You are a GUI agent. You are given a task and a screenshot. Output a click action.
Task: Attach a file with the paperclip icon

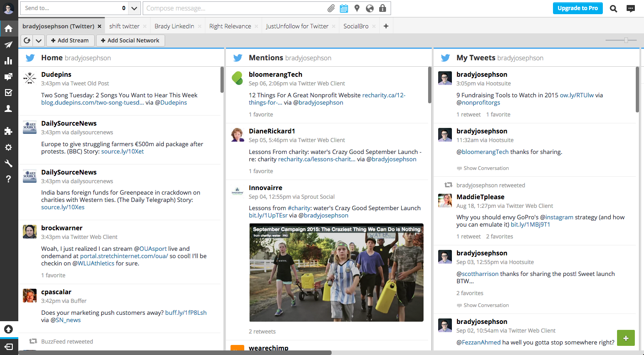point(331,8)
